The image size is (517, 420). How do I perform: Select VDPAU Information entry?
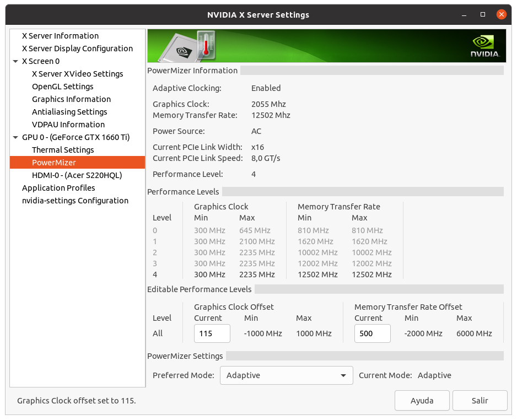coord(68,125)
